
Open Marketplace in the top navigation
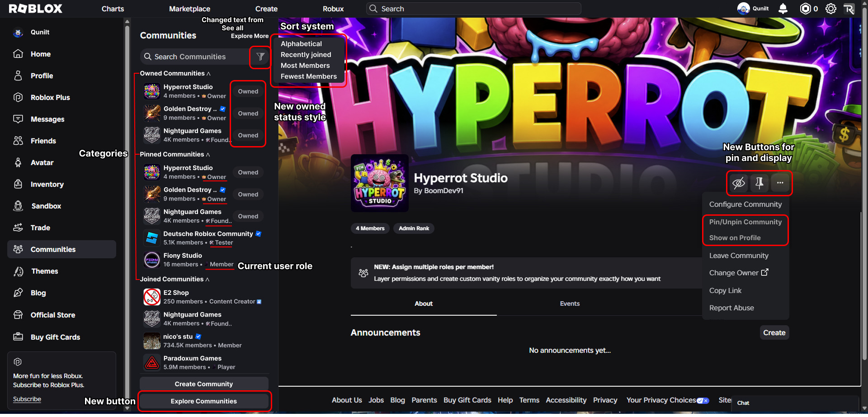[189, 9]
